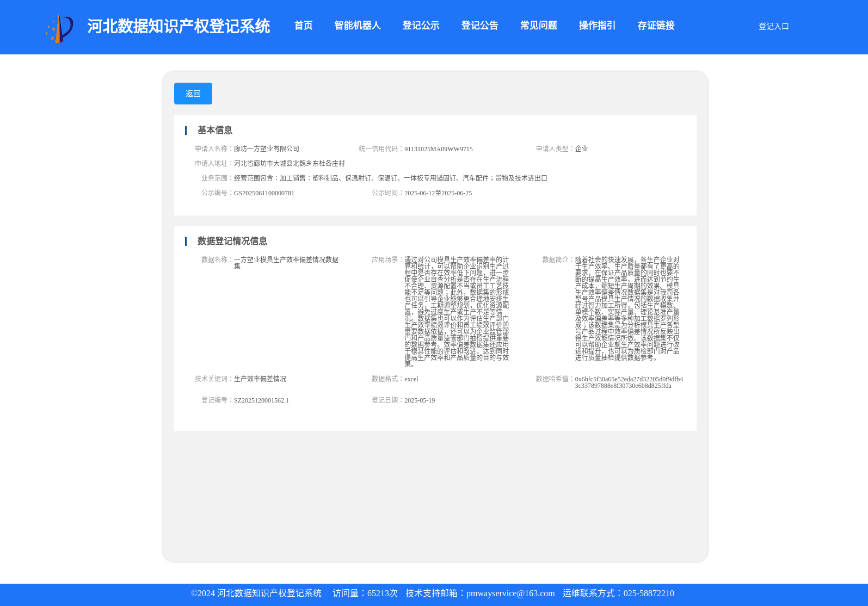
Task: Select the 数据简介 description paragraph
Action: tap(627, 309)
